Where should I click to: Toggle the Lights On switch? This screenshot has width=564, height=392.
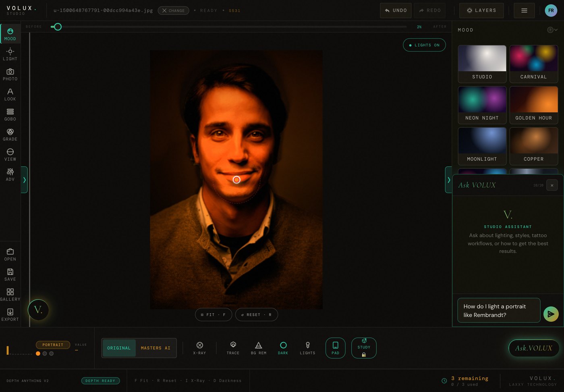point(424,45)
